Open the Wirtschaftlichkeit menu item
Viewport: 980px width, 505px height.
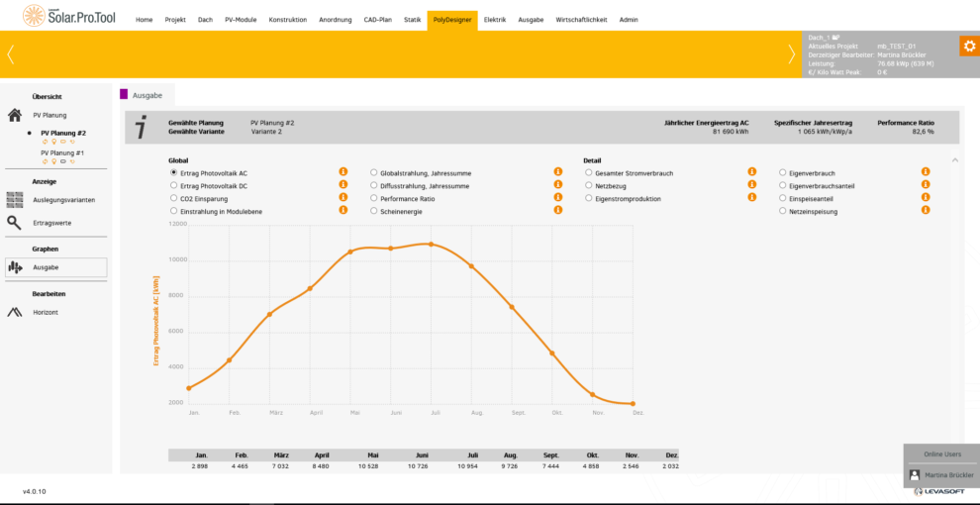coord(581,20)
